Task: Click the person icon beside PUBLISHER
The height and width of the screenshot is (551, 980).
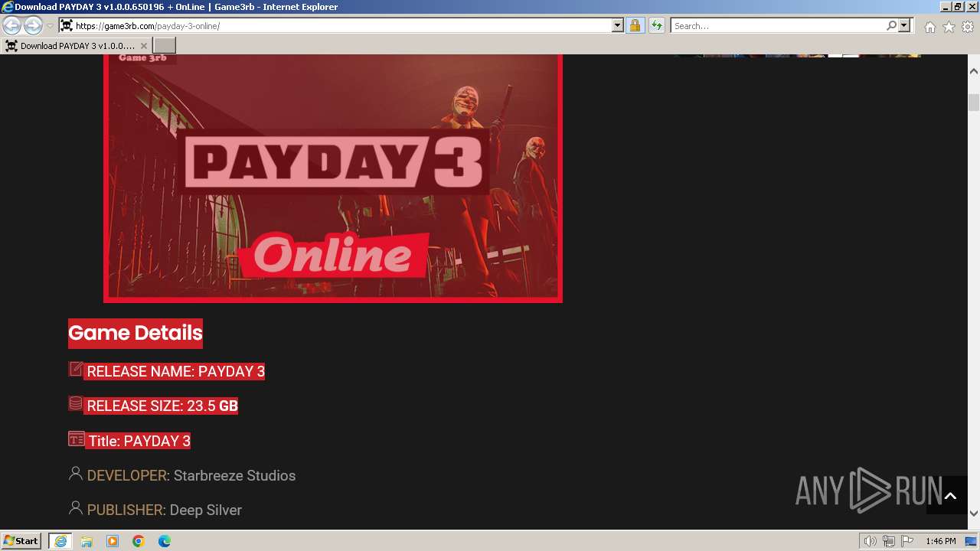Action: [75, 508]
